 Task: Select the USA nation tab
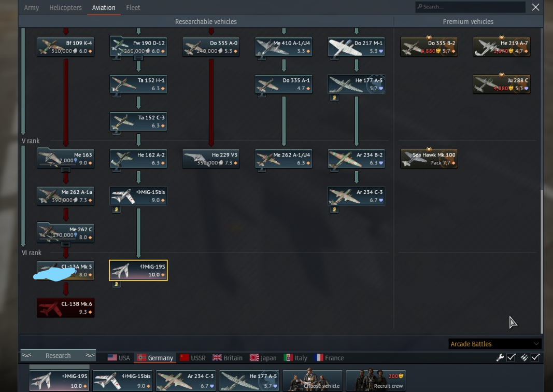pos(119,358)
